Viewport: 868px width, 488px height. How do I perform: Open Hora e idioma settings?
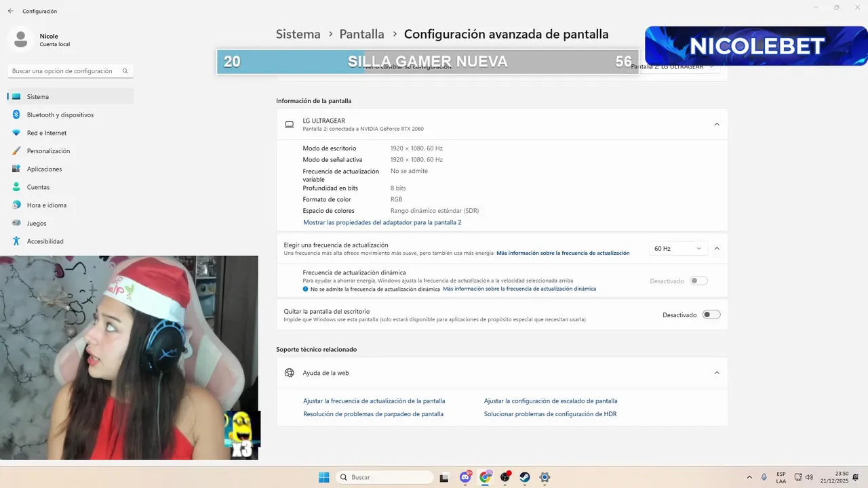coord(71,205)
